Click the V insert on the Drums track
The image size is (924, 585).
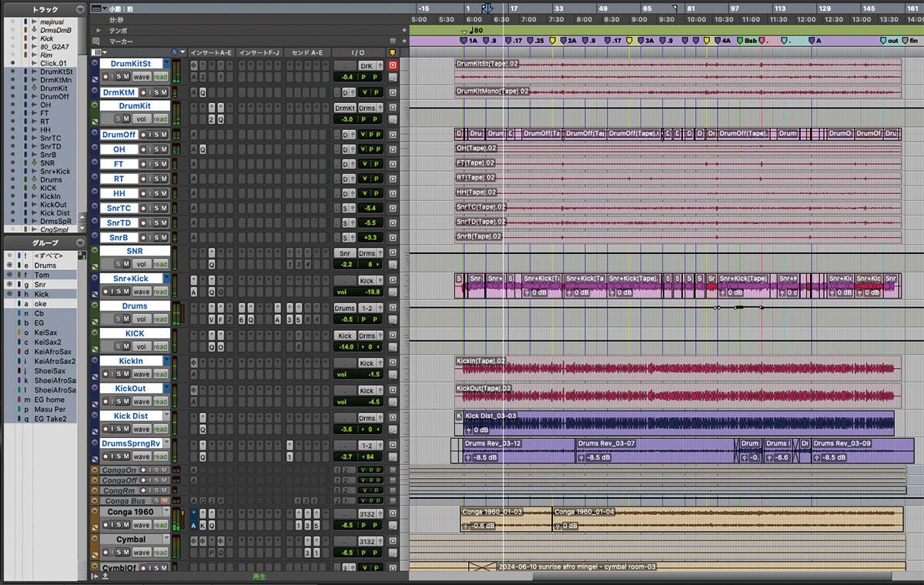coord(212,319)
